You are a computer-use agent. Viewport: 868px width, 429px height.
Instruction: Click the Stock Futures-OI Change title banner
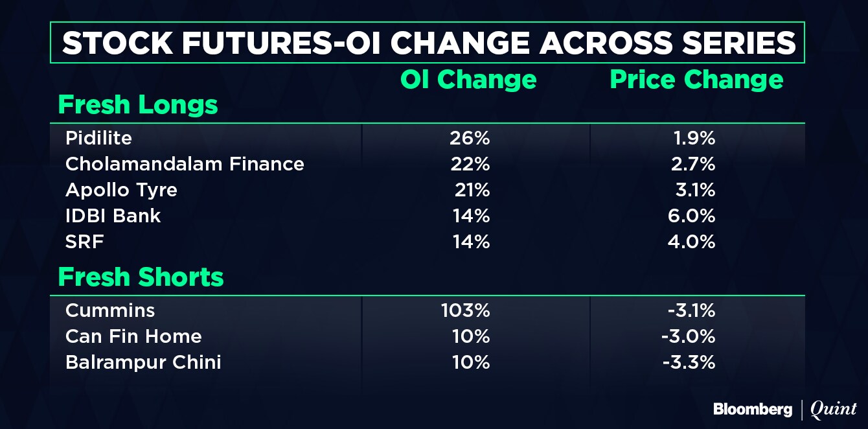point(428,43)
